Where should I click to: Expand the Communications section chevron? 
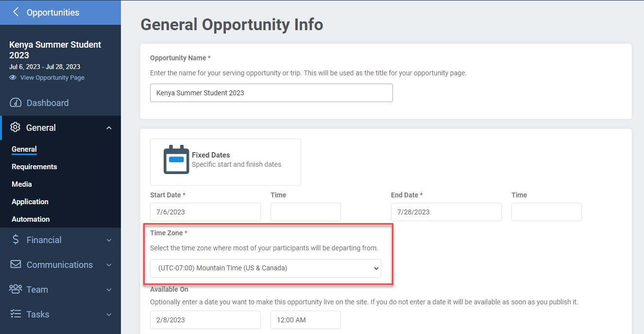click(x=109, y=265)
